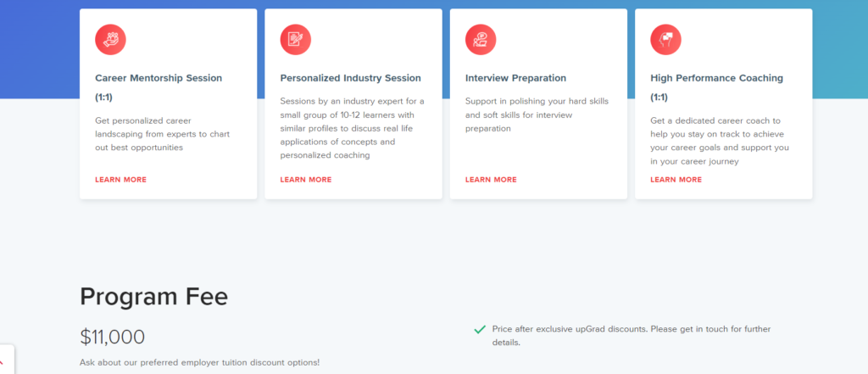Click the Program Fee section heading
Screen dimensions: 868x374
(x=153, y=296)
